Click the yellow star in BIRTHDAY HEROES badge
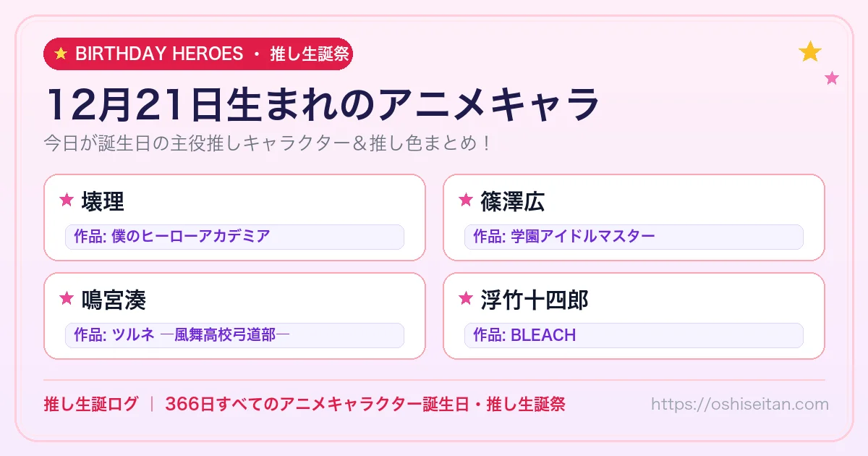868x456 pixels. click(x=61, y=54)
